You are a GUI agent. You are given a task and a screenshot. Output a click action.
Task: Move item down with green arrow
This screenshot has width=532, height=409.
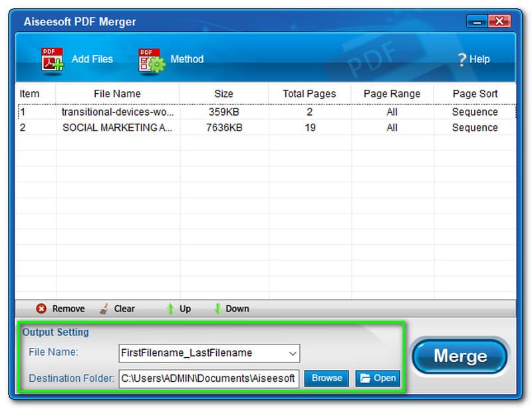pos(217,309)
